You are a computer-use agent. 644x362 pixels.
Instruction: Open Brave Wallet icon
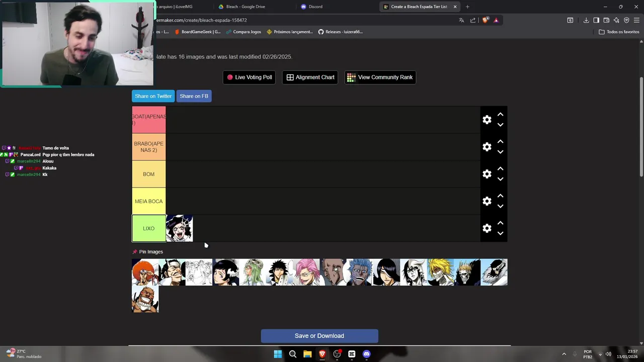click(606, 20)
